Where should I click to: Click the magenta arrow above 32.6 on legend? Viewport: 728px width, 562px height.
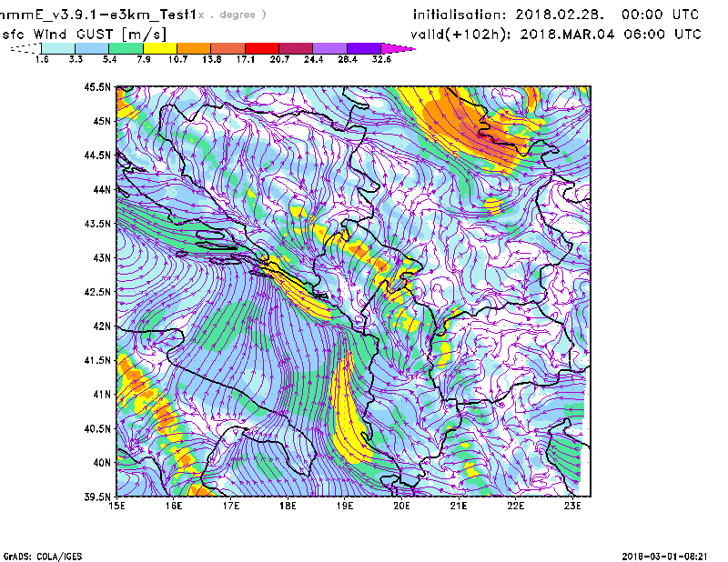point(398,48)
